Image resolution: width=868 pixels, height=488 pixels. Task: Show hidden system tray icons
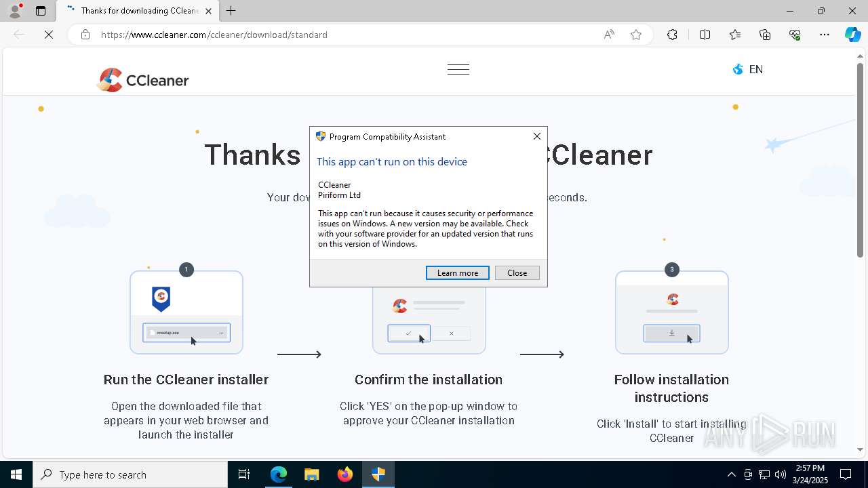click(731, 474)
